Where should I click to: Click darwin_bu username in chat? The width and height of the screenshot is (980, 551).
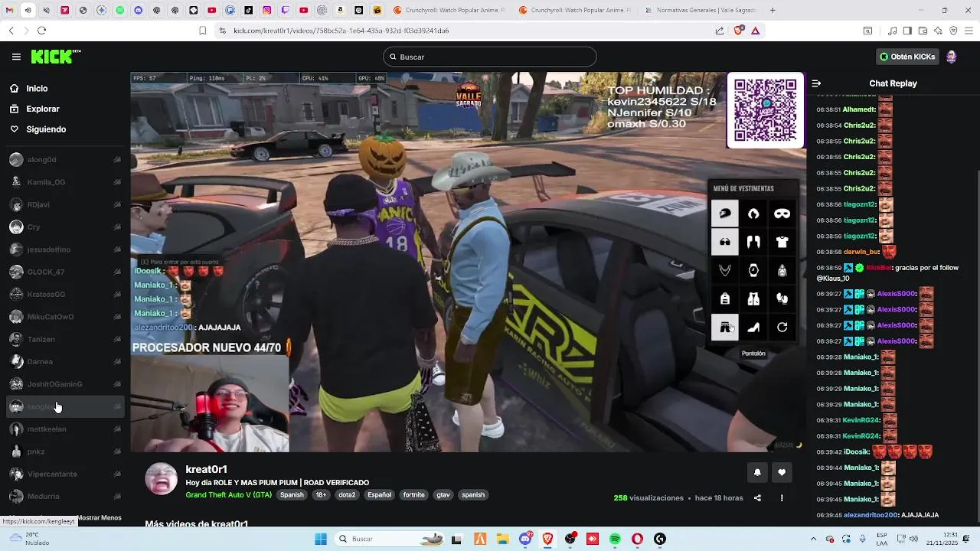click(x=861, y=252)
